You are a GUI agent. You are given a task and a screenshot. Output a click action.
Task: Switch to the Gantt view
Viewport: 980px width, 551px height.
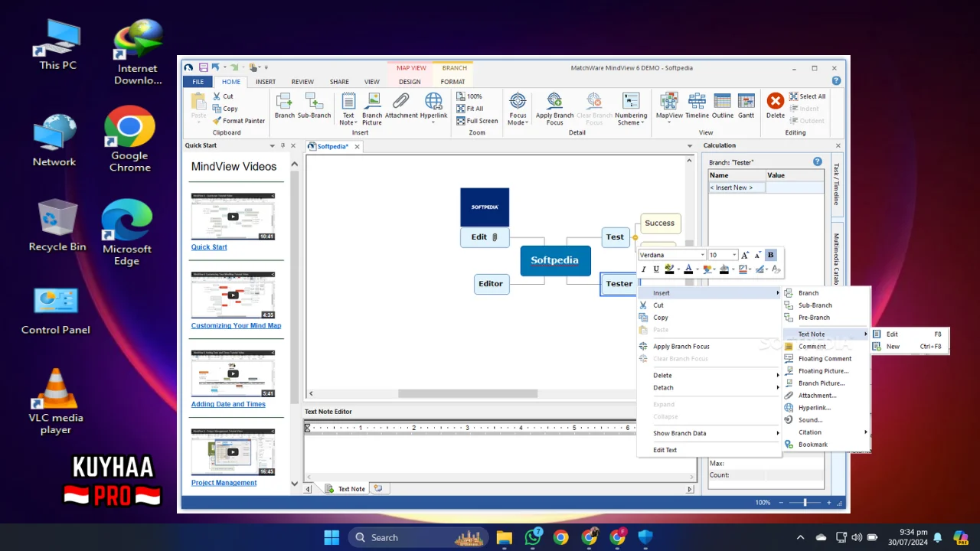[746, 106]
